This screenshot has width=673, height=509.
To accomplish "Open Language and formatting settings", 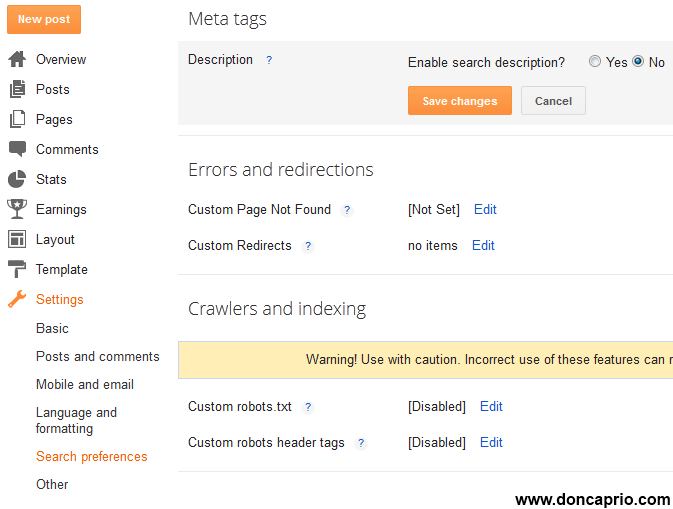I will [76, 420].
